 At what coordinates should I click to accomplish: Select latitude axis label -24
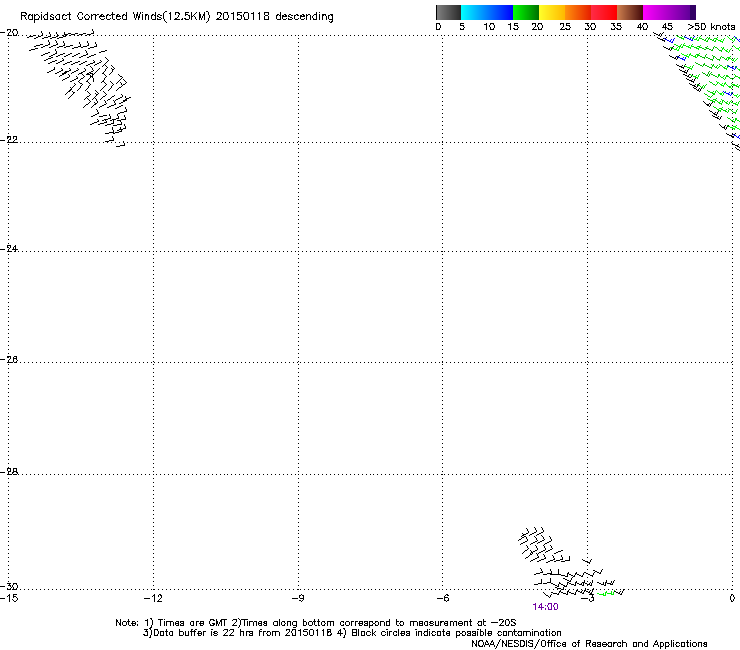pyautogui.click(x=9, y=248)
